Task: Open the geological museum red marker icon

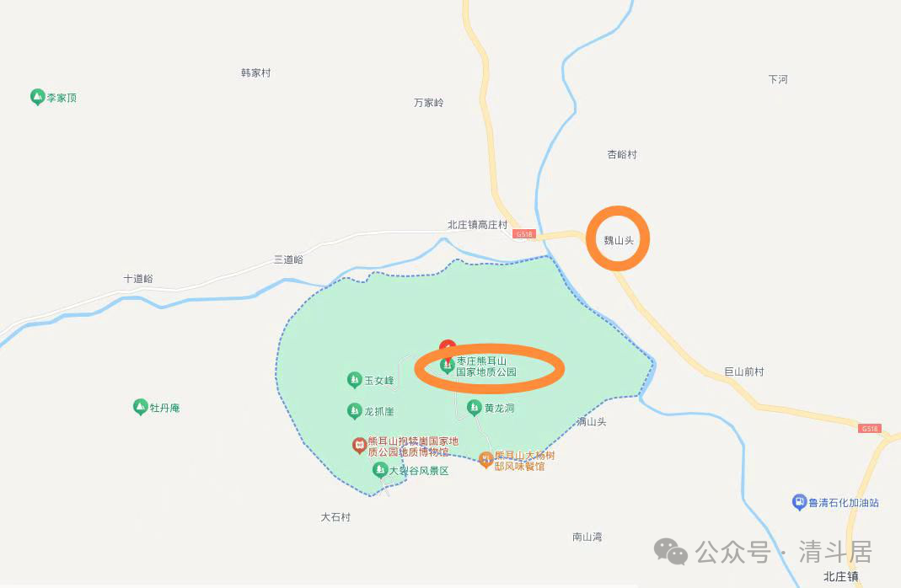Action: coord(359,446)
